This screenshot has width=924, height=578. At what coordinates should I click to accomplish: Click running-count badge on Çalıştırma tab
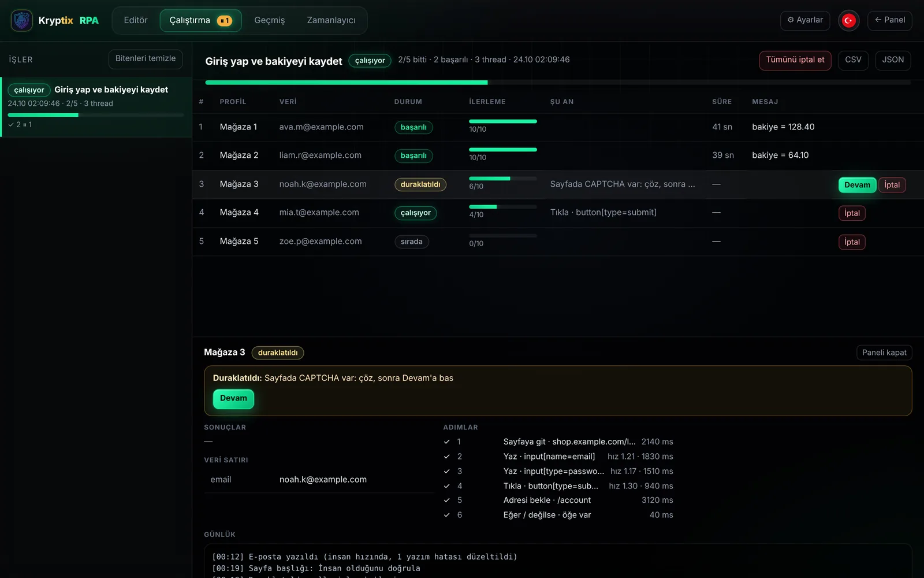click(x=224, y=21)
